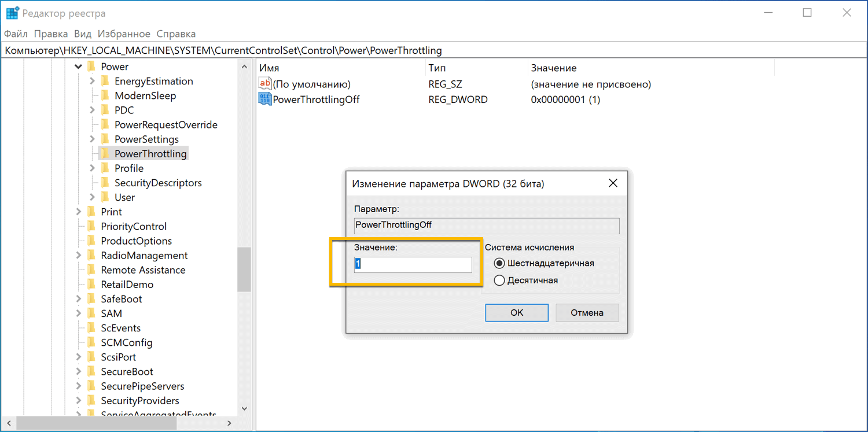This screenshot has width=868, height=432.
Task: Click the SecureBoot folder icon
Action: coord(91,372)
